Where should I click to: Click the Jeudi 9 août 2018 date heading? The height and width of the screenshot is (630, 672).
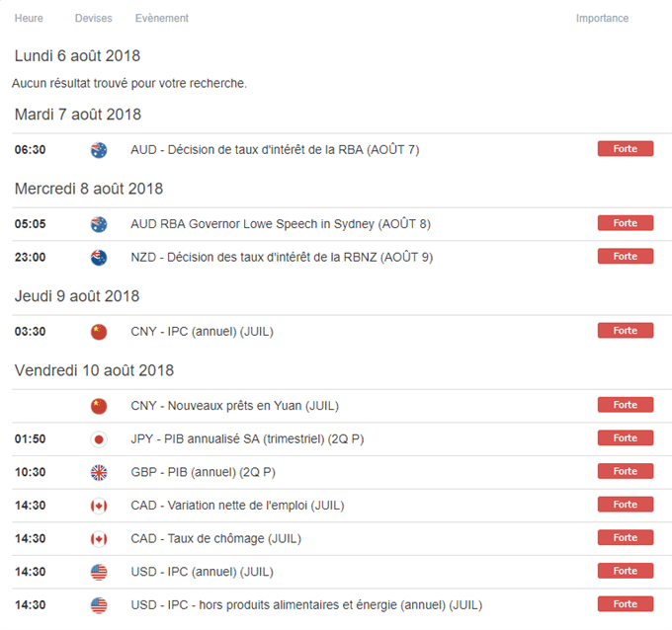[77, 296]
